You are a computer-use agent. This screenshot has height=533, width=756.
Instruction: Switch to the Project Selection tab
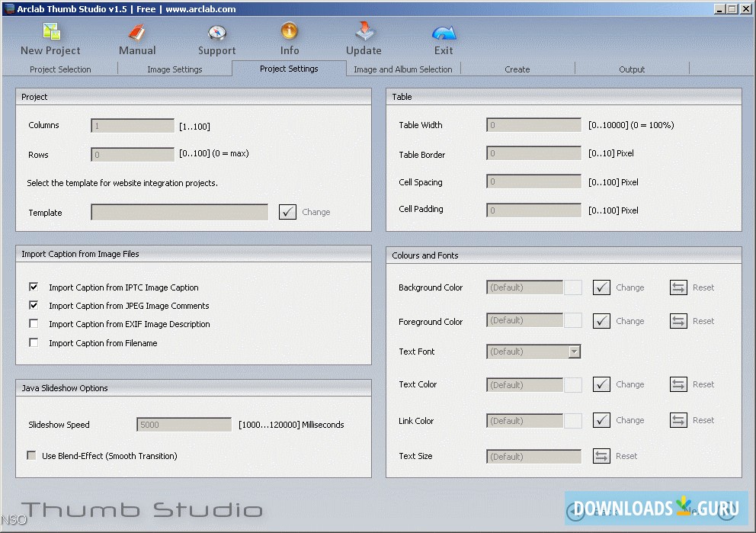point(60,69)
